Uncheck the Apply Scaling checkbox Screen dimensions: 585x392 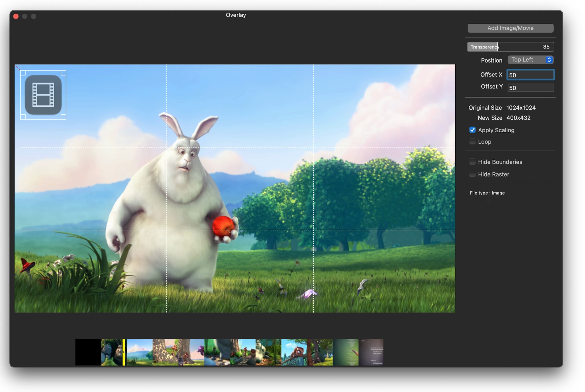472,130
